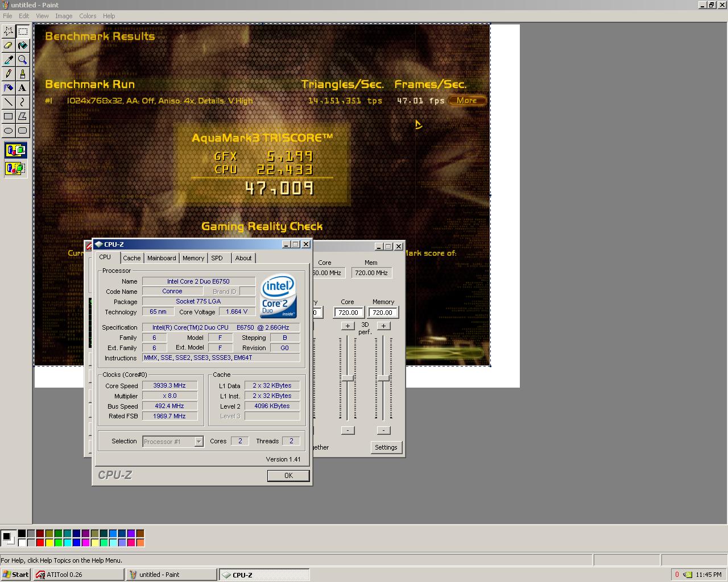This screenshot has width=728, height=582.
Task: Switch to CPU-Z About tab
Action: (x=243, y=258)
